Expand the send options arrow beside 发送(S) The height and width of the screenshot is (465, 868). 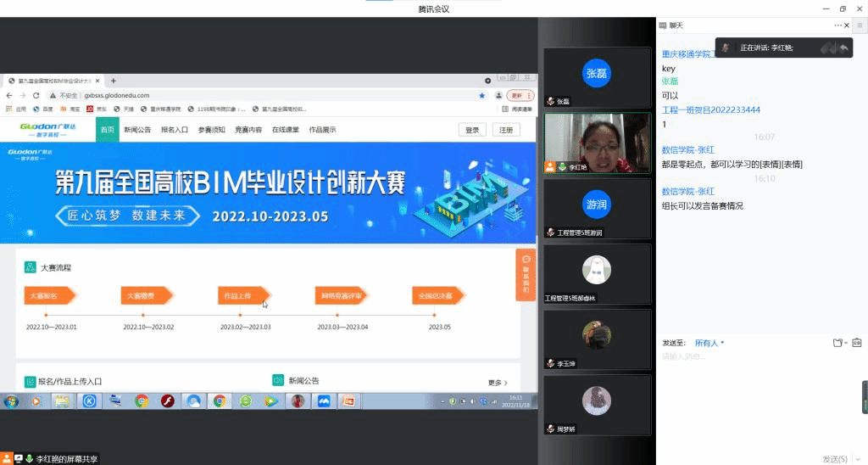click(x=859, y=458)
